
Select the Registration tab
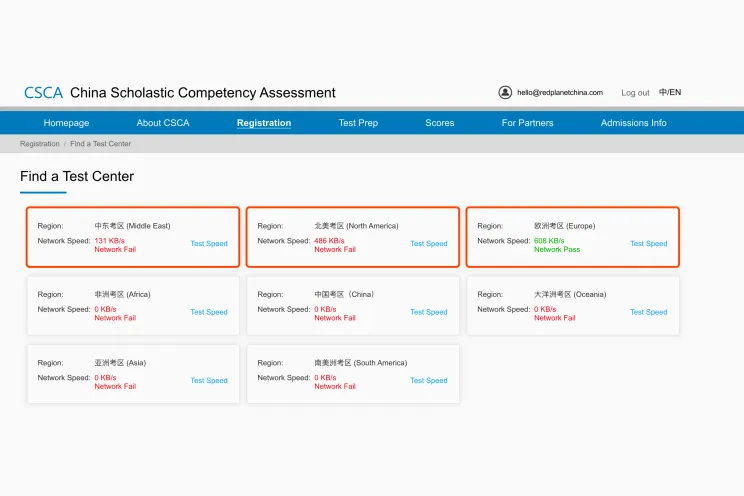click(264, 123)
